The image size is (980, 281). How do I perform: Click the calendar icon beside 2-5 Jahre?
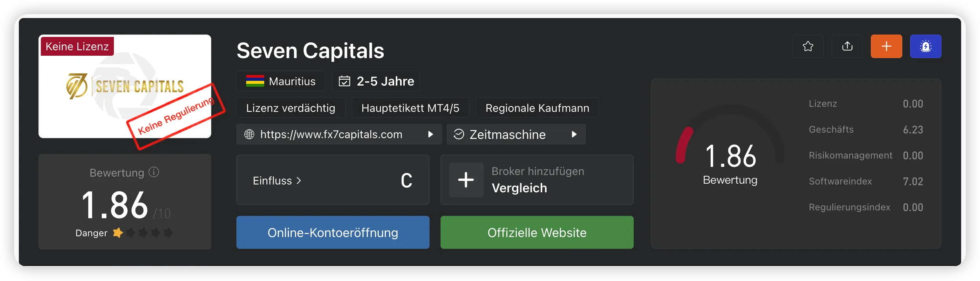[x=344, y=81]
